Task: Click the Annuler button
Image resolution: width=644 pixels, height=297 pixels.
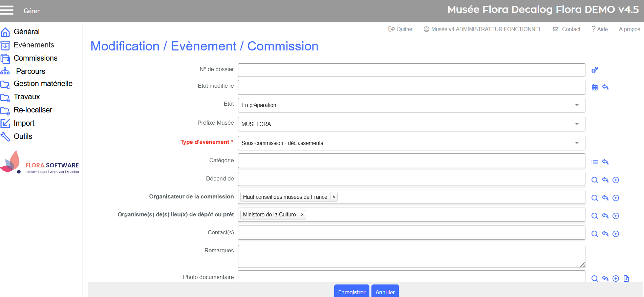Action: tap(385, 292)
